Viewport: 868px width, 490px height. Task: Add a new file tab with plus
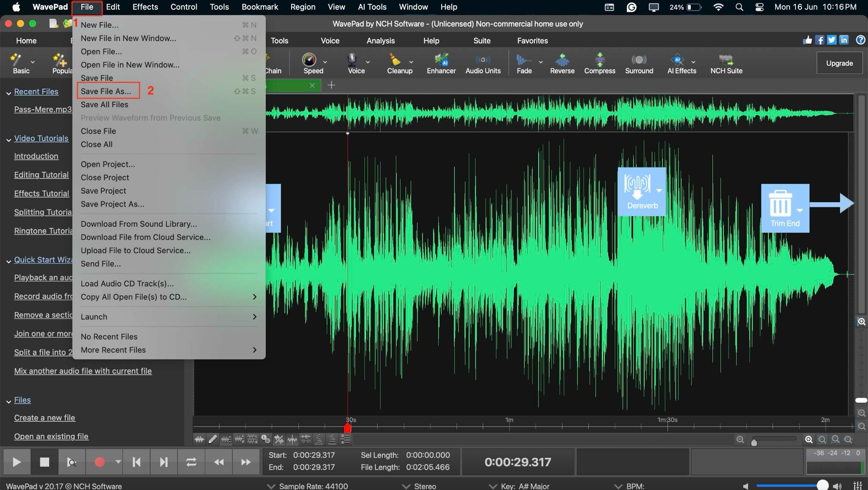(x=331, y=85)
